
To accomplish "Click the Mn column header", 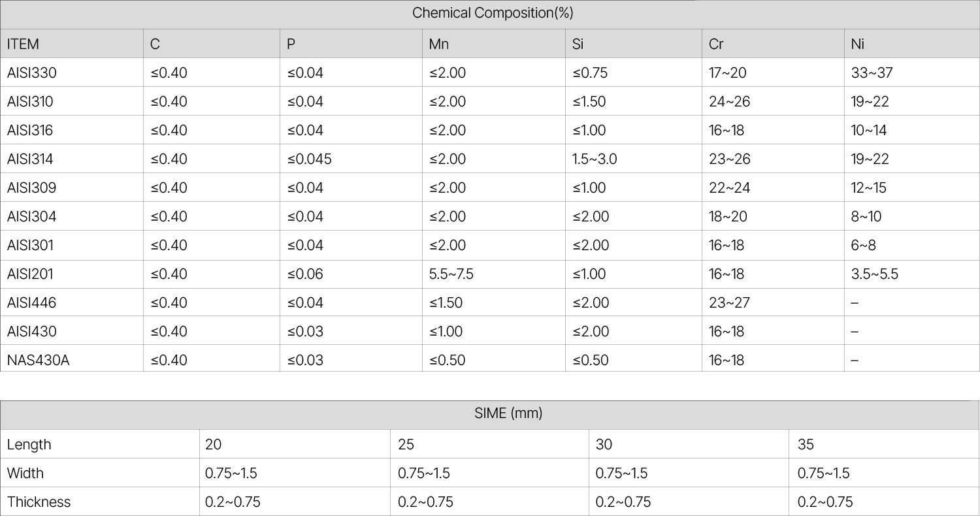I will point(439,44).
